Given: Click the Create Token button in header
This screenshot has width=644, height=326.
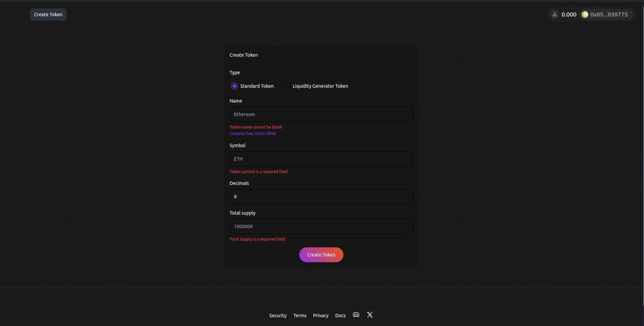Looking at the screenshot, I should pos(48,15).
